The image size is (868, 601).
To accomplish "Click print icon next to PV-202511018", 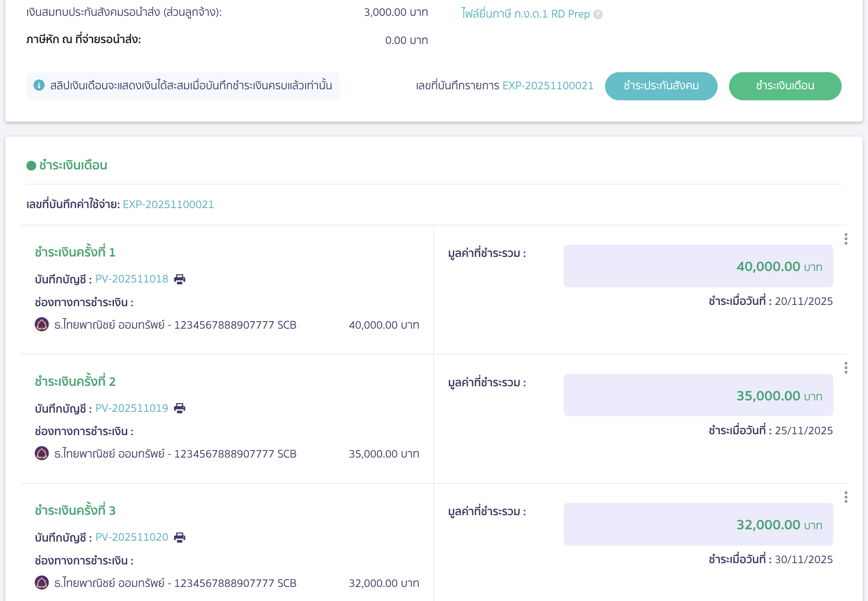I will [x=179, y=279].
